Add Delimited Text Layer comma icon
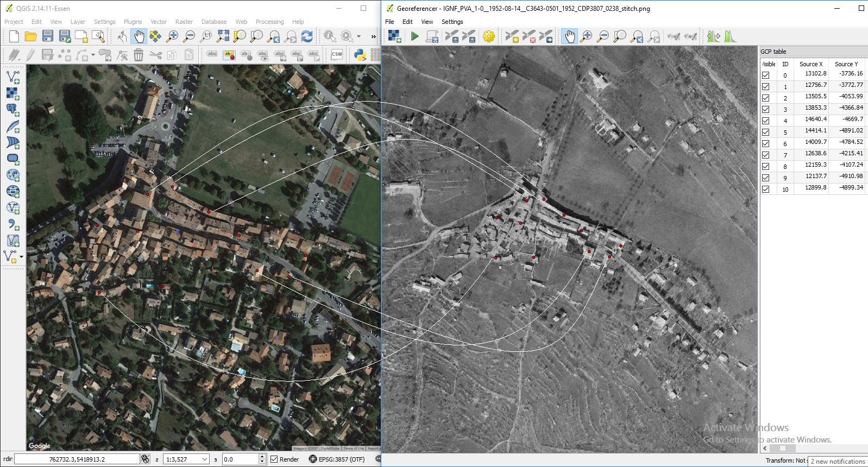Image resolution: width=868 pixels, height=467 pixels. coord(12,224)
